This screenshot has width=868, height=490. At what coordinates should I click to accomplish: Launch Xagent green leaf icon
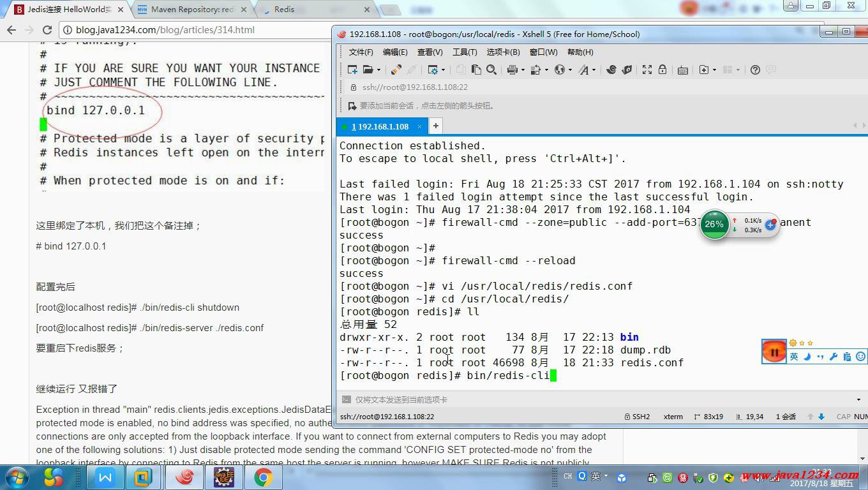[627, 70]
